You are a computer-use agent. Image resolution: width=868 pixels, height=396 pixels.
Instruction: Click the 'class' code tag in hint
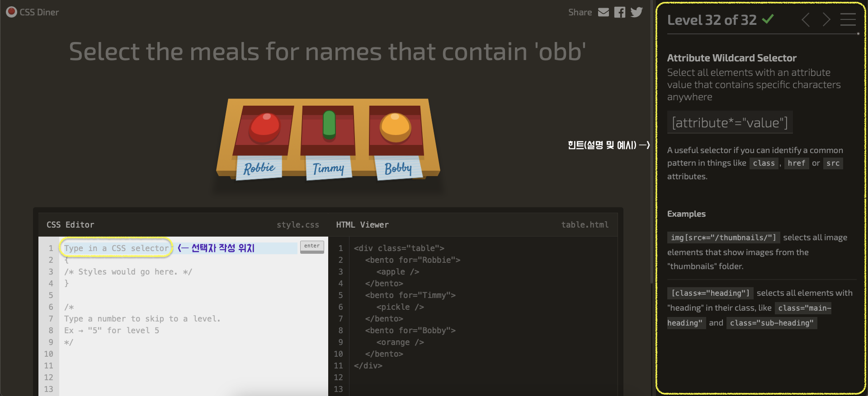coord(764,163)
